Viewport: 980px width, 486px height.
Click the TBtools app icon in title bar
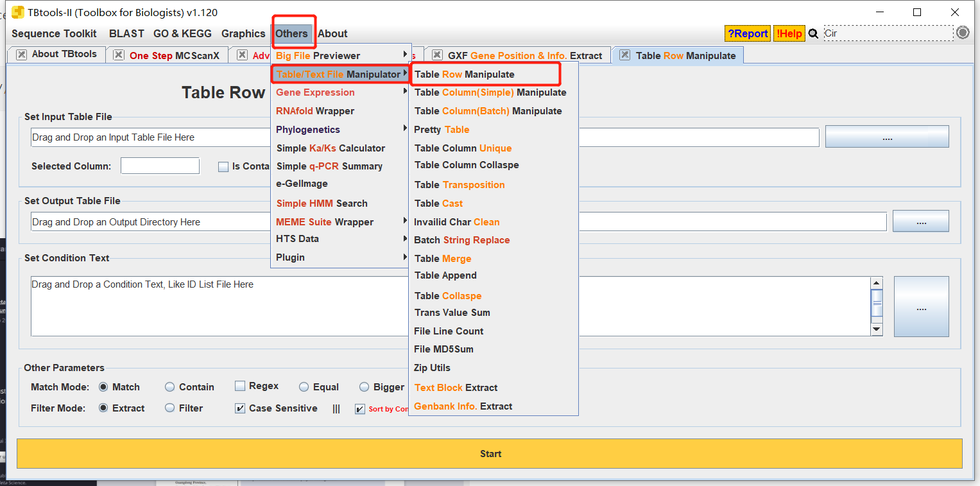pyautogui.click(x=18, y=12)
